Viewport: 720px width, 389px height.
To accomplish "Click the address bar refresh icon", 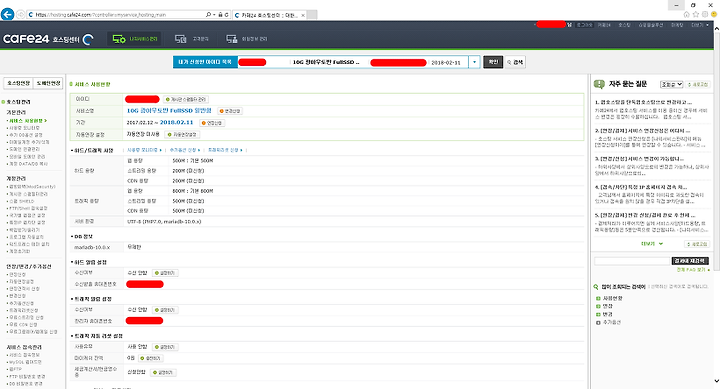I will click(226, 15).
